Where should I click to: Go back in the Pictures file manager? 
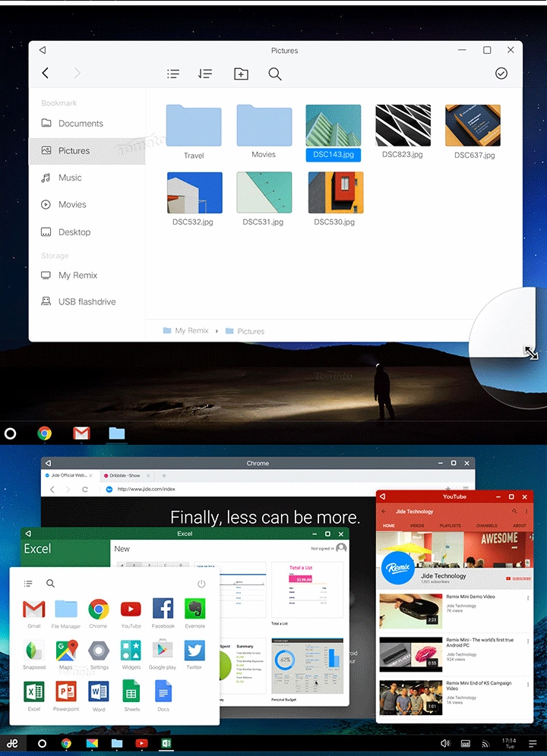pyautogui.click(x=46, y=74)
